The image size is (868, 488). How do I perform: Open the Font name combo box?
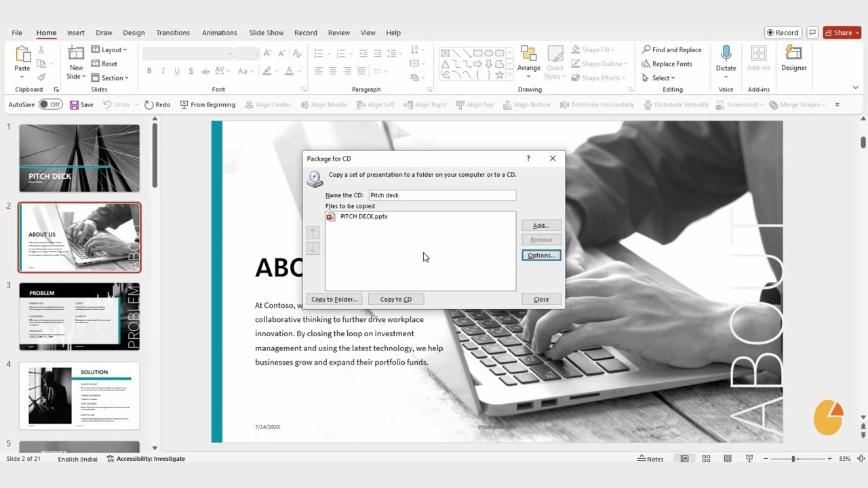tap(188, 54)
